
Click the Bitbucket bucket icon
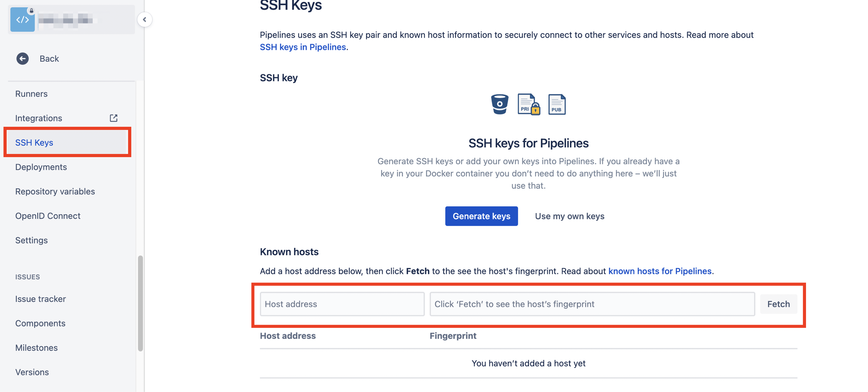click(x=499, y=104)
